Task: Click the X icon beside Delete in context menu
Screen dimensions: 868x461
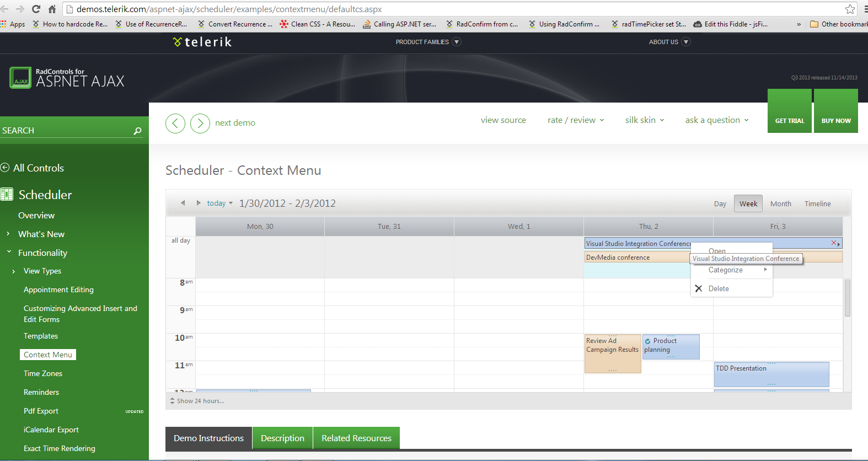Action: click(698, 288)
